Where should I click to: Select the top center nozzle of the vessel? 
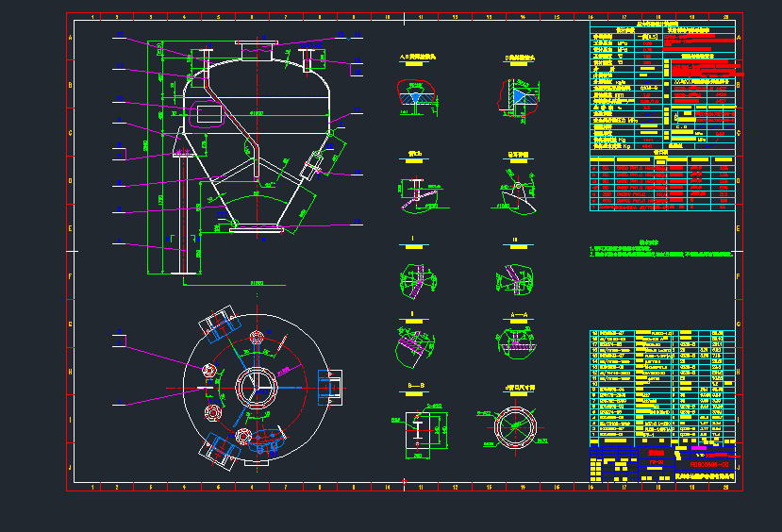[x=256, y=48]
